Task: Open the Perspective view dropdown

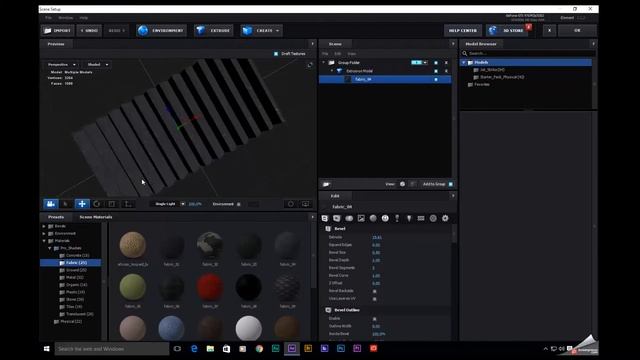Action: pos(61,64)
